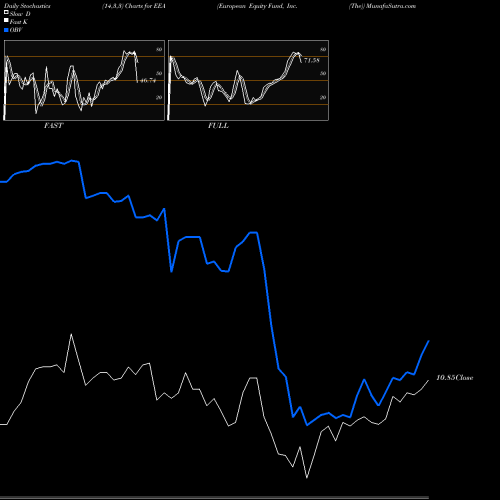This screenshot has width=500, height=500.
Task: Click the 50 axis label in FAST chart
Action: pyautogui.click(x=159, y=73)
